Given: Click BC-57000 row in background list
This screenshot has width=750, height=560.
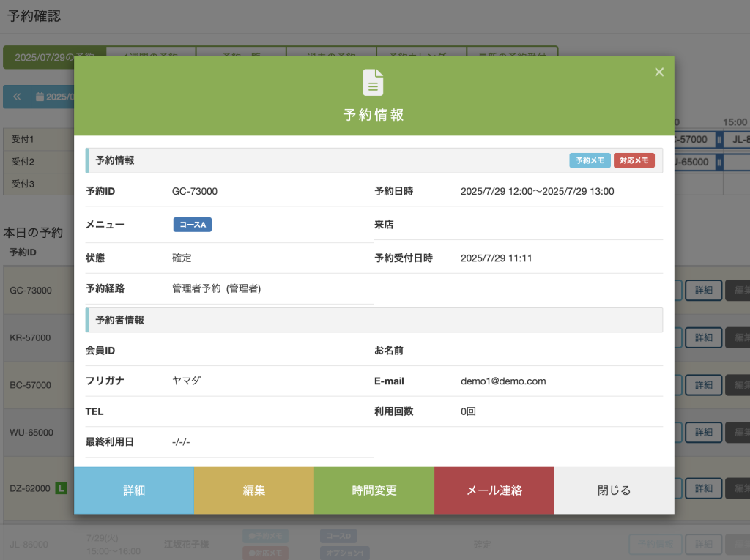Looking at the screenshot, I should (x=30, y=385).
